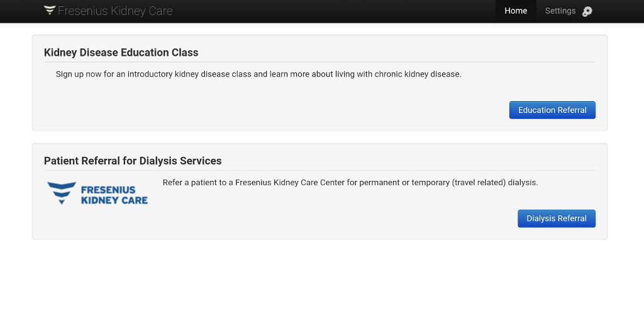
Task: Click empty area of the dark header bar
Action: click(x=328, y=11)
